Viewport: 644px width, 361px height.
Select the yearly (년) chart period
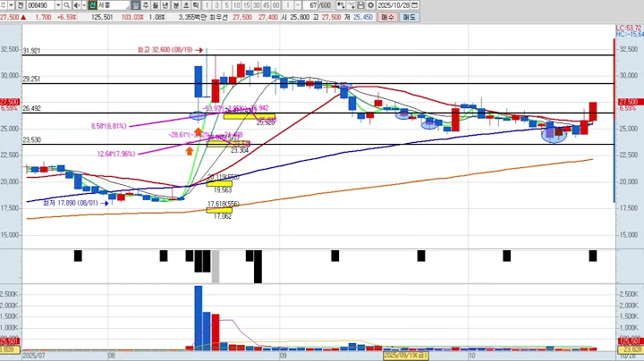165,5
